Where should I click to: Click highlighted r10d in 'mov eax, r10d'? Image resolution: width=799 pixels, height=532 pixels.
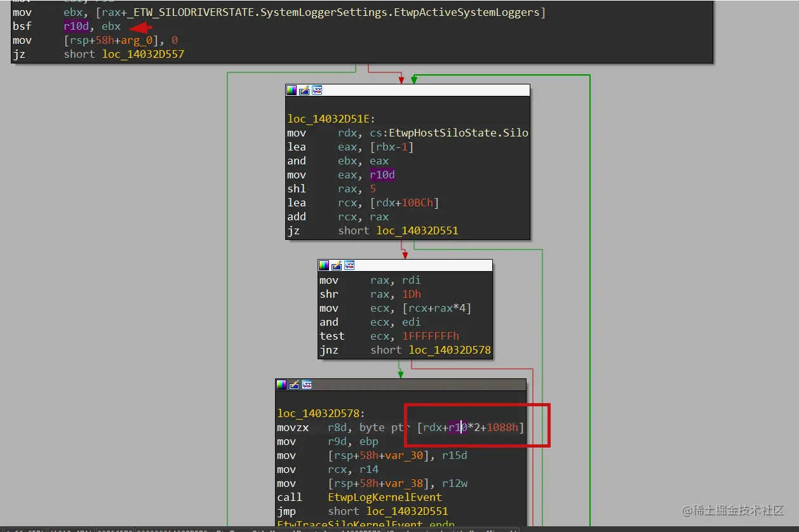pos(383,175)
